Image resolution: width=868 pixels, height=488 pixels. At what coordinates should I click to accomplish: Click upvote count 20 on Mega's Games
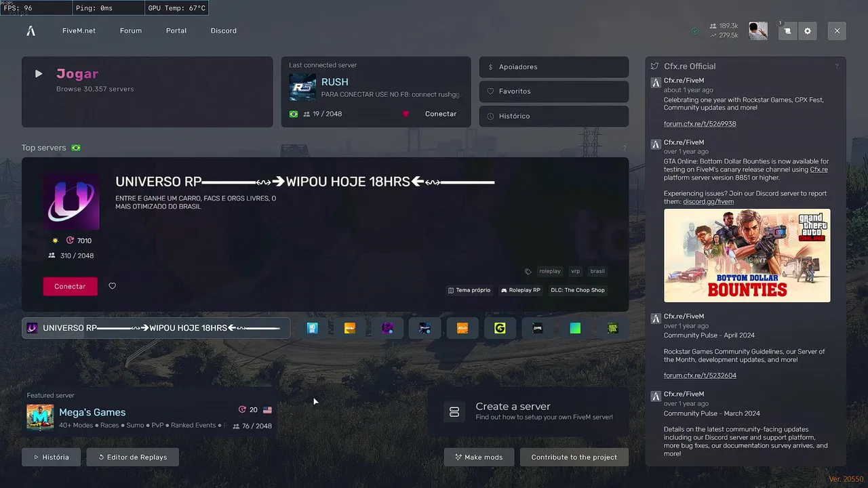click(x=254, y=410)
